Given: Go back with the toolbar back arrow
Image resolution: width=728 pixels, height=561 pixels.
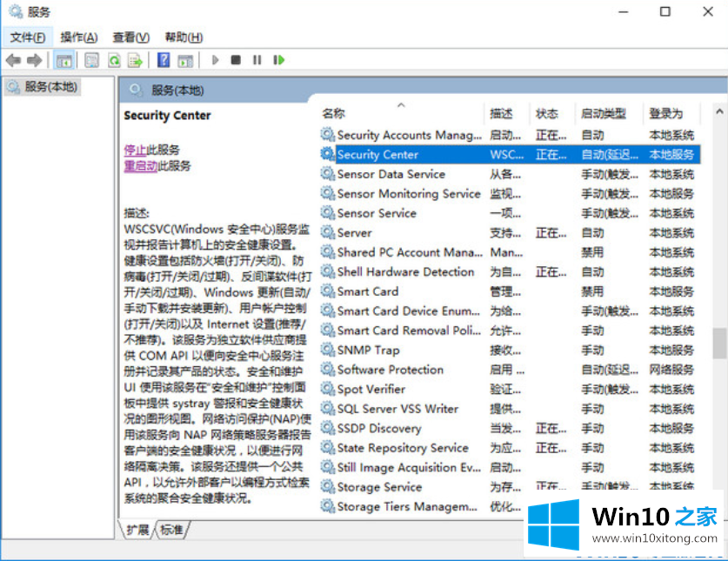Looking at the screenshot, I should coord(13,60).
